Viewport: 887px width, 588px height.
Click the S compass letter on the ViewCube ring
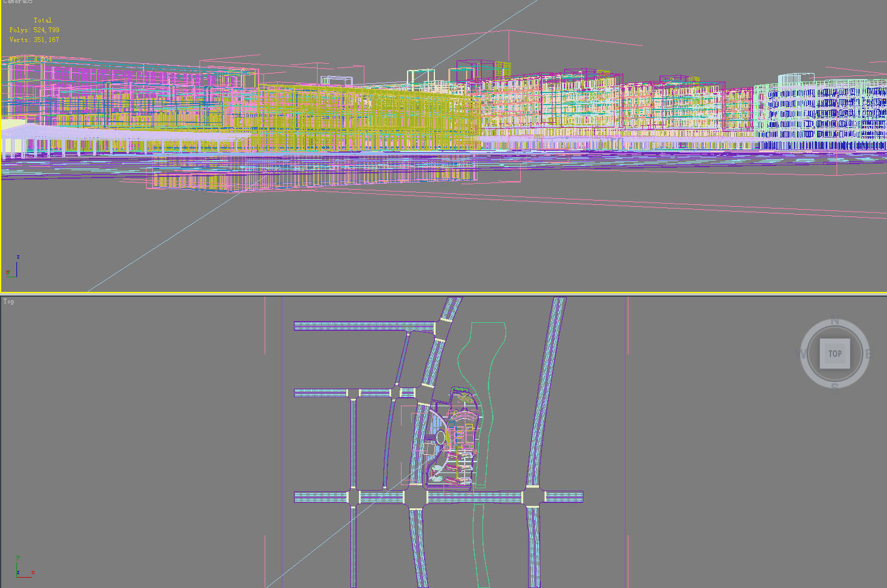(x=835, y=386)
